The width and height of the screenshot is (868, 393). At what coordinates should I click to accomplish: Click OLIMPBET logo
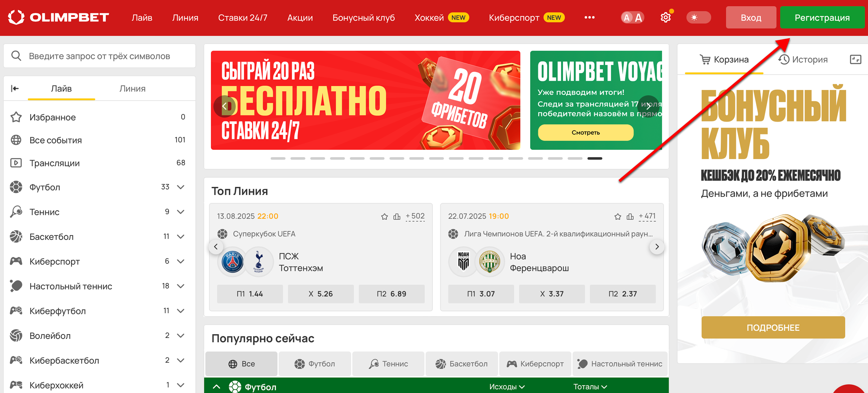58,17
